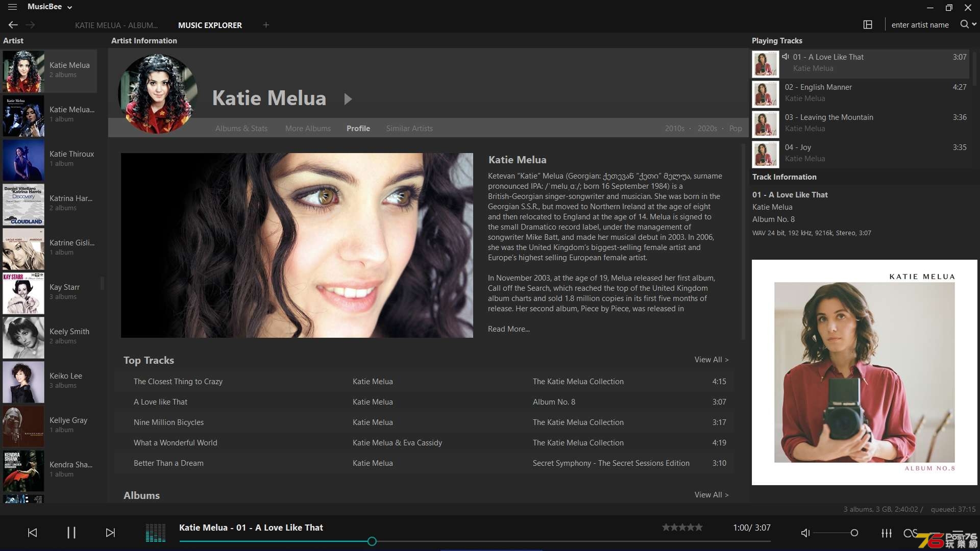Select The Closest Thing to Crazy track
Screen dimensions: 980x551
[424, 382]
